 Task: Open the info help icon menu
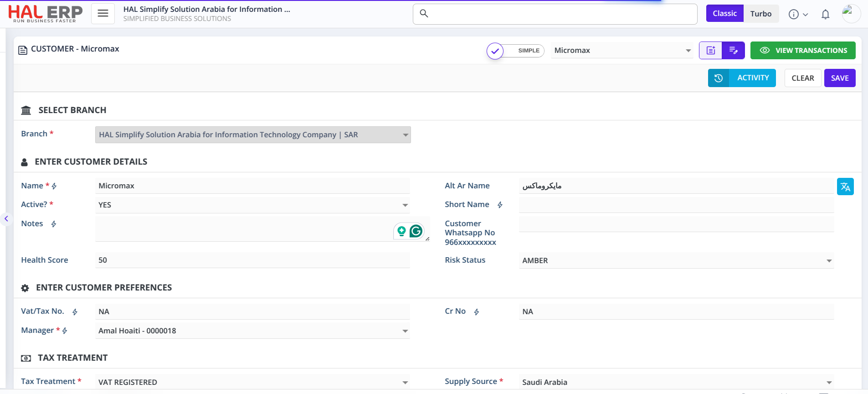pos(798,15)
